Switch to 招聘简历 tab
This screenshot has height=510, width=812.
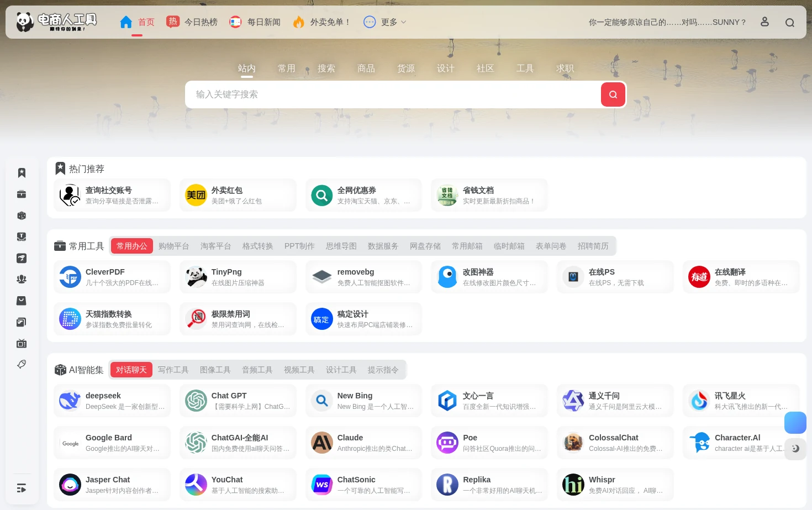593,246
